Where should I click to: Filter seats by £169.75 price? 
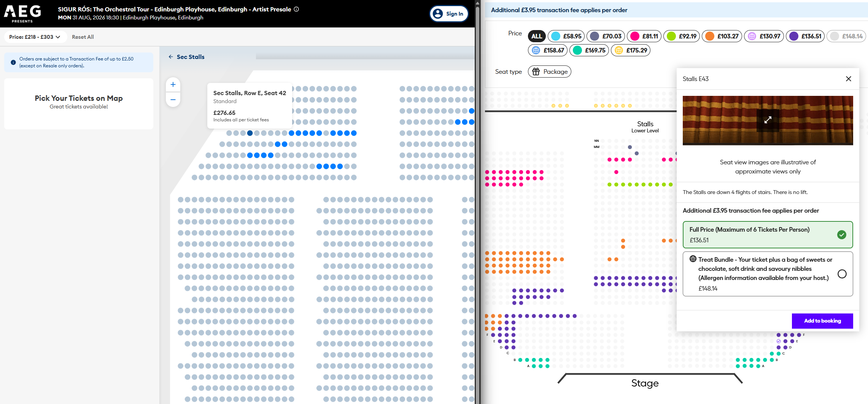pyautogui.click(x=589, y=50)
